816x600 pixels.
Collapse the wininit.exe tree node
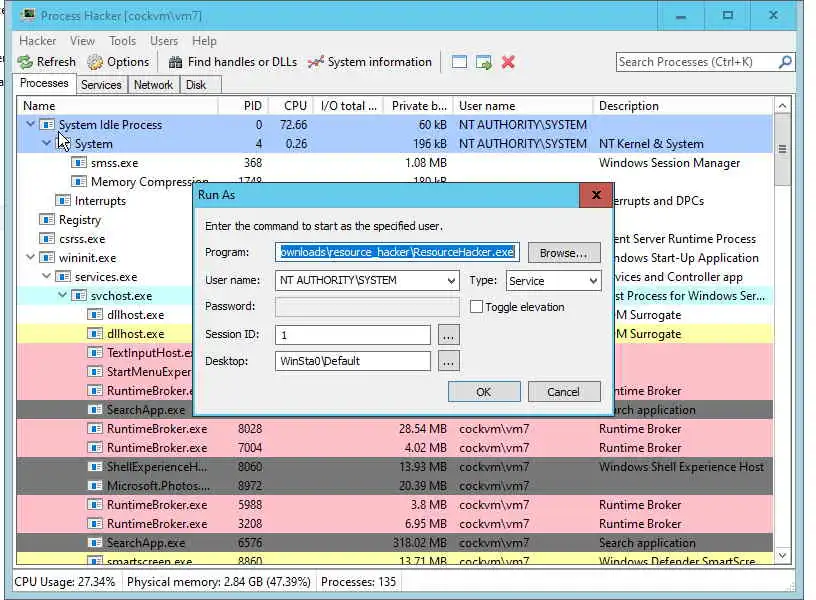coord(30,257)
